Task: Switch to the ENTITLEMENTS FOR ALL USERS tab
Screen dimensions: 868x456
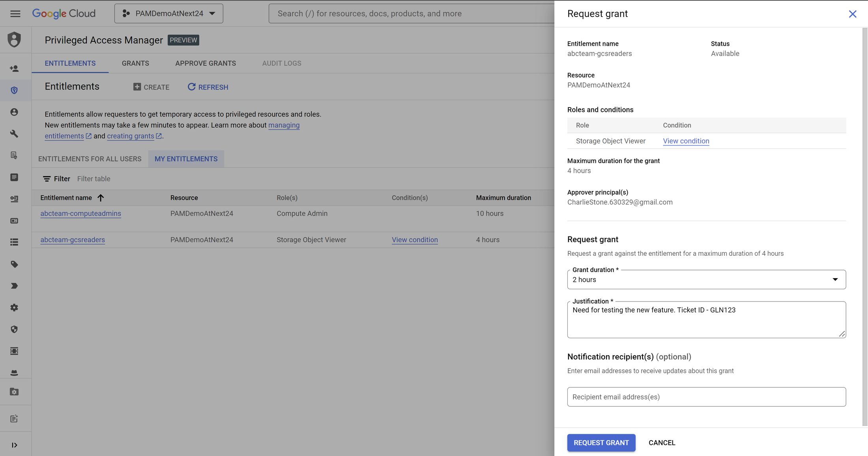Action: pyautogui.click(x=90, y=158)
